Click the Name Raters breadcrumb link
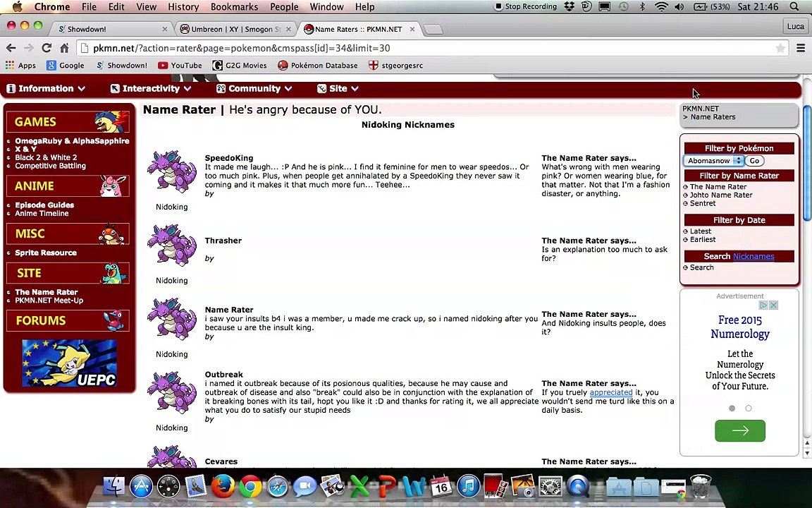812x508 pixels. 713,117
